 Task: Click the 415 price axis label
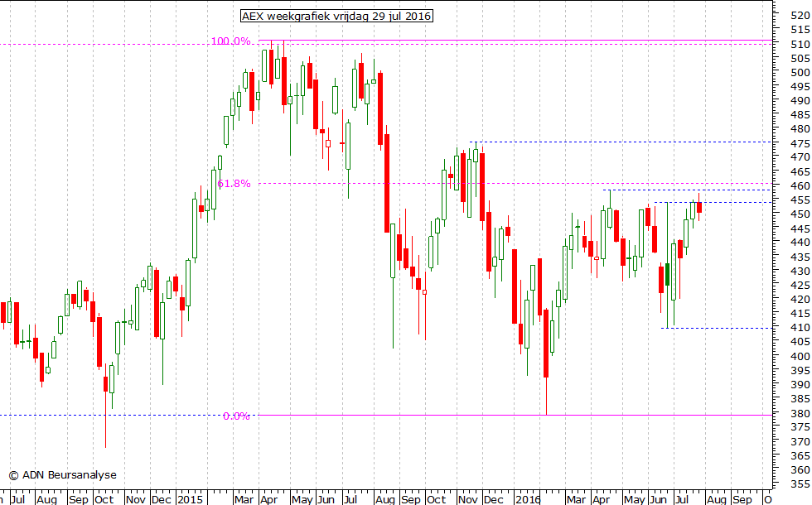pyautogui.click(x=800, y=314)
